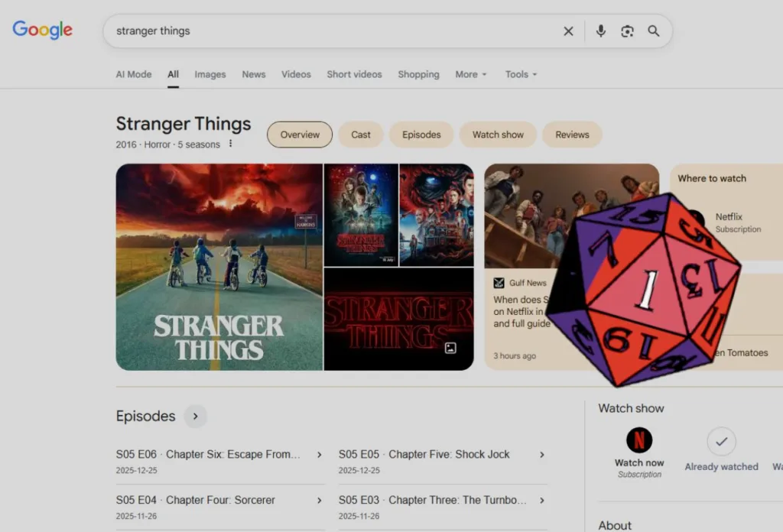783x532 pixels.
Task: Start voice search with microphone icon
Action: coord(601,31)
